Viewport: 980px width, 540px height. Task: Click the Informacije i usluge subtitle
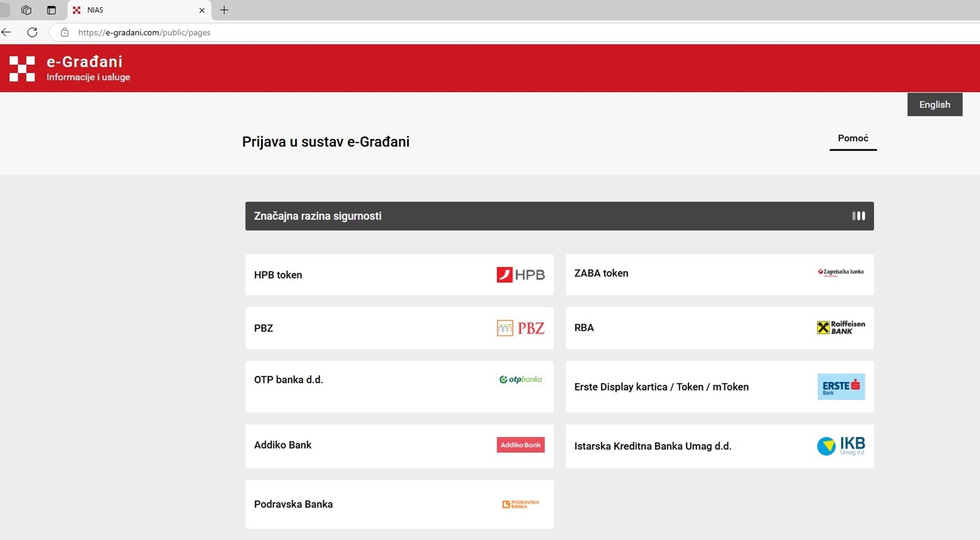[x=88, y=77]
